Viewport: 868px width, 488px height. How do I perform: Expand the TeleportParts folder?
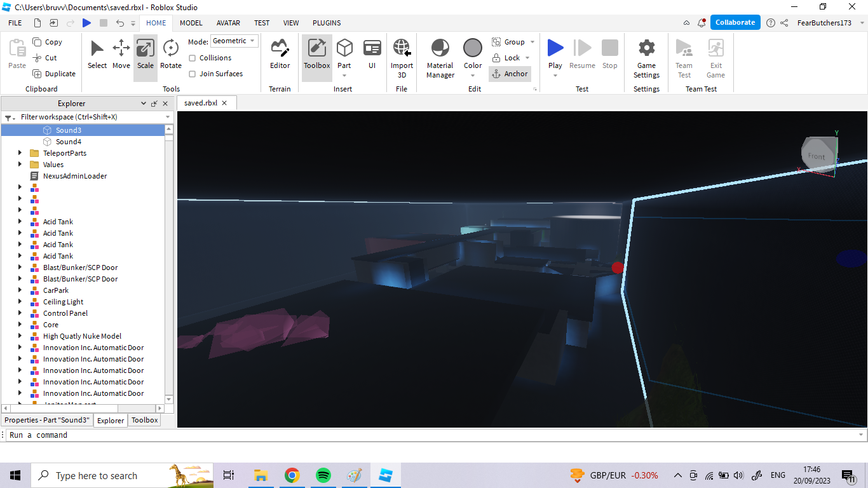[20, 153]
